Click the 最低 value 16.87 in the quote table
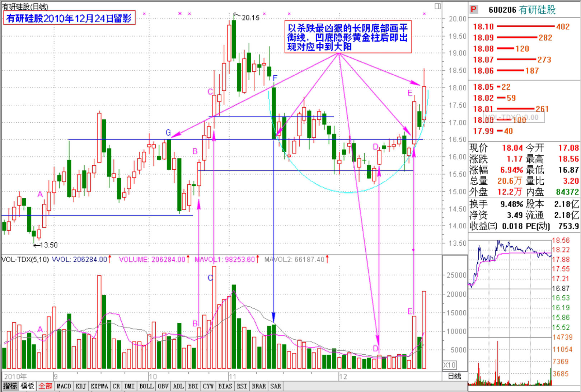The width and height of the screenshot is (581, 392). point(568,170)
